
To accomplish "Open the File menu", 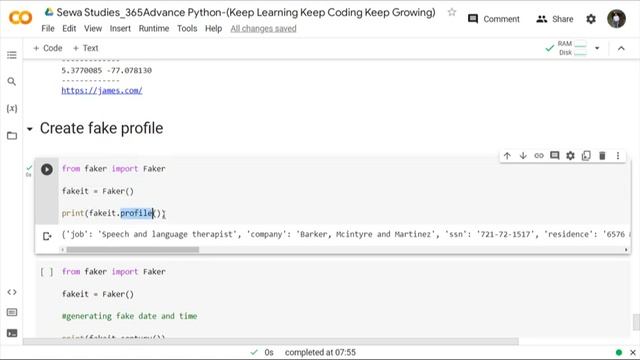I will (x=48, y=29).
